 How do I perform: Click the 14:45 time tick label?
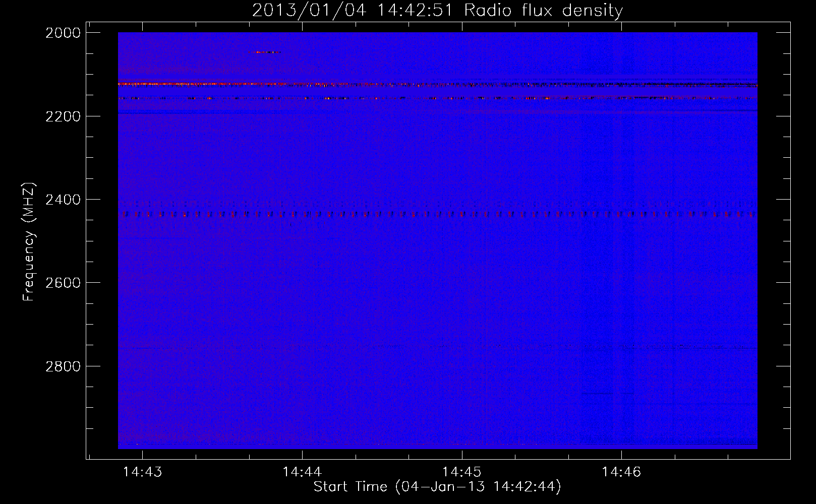coord(461,472)
